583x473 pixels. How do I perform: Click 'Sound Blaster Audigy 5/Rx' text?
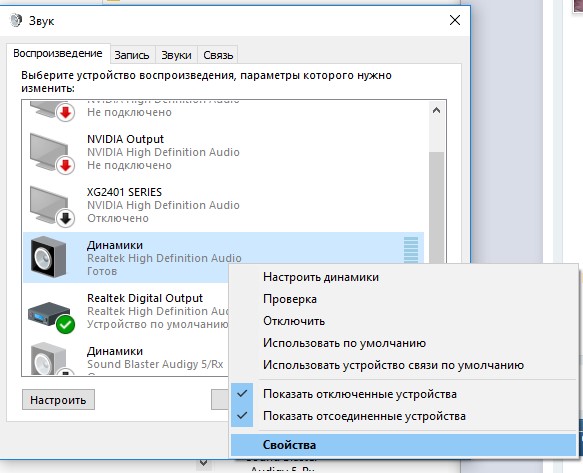155,364
